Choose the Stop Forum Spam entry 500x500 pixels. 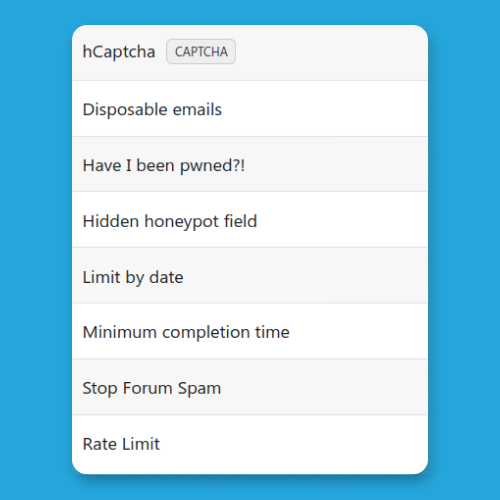coord(250,387)
